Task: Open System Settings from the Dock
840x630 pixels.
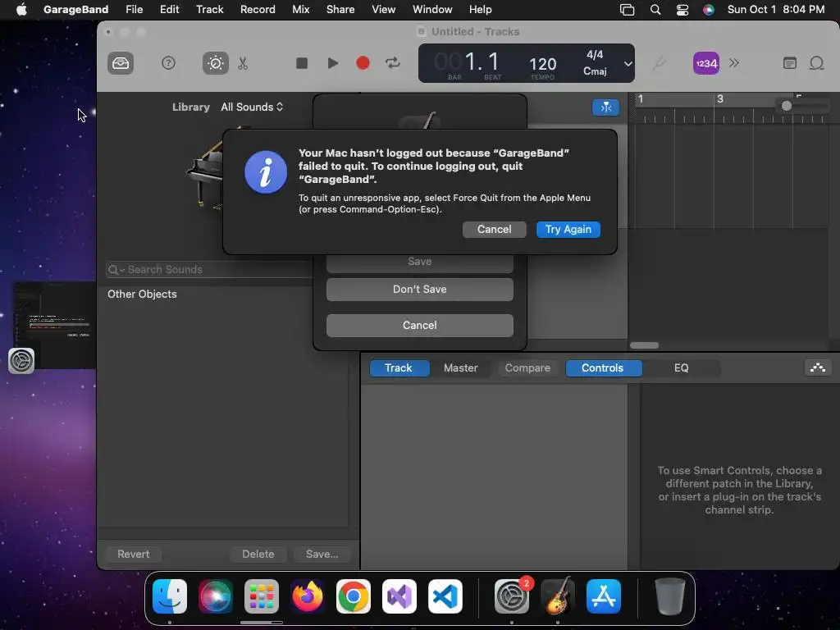Action: [x=512, y=596]
